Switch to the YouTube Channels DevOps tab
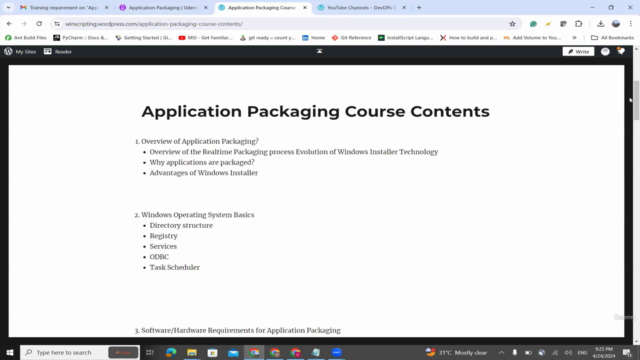The width and height of the screenshot is (640, 360). click(x=362, y=7)
